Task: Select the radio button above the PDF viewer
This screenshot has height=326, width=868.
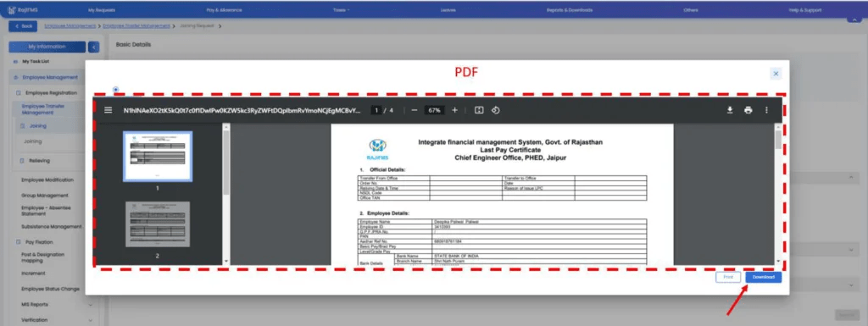Action: 115,89
